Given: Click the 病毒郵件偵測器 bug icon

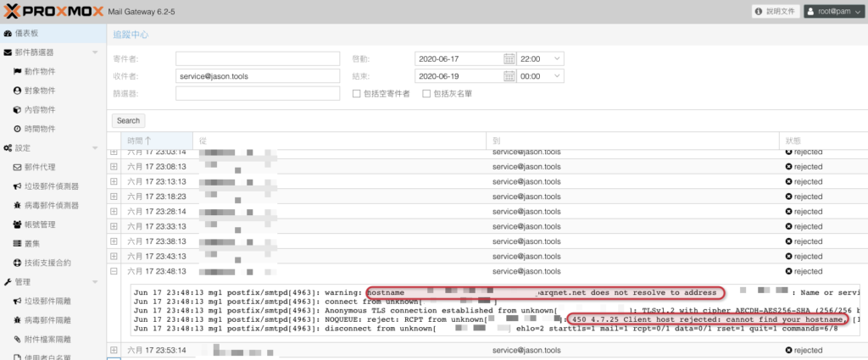Looking at the screenshot, I should pyautogui.click(x=17, y=206).
